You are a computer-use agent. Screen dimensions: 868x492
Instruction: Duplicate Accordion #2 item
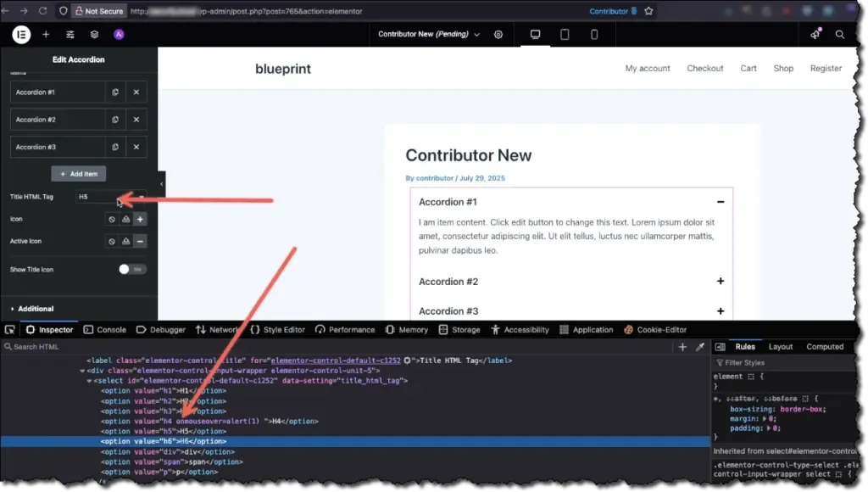115,120
